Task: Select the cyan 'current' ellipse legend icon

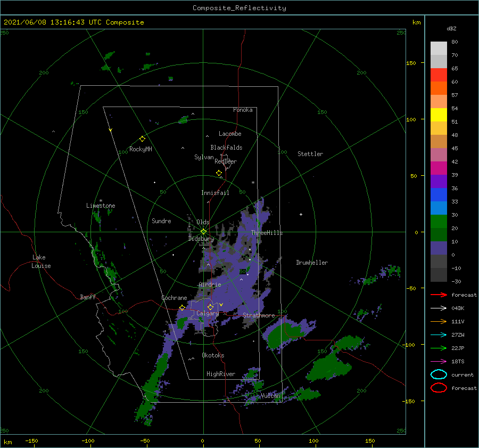Action: pyautogui.click(x=439, y=374)
